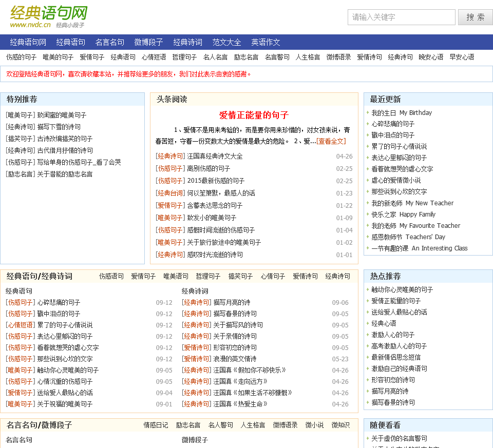Select 伤感语句 tab in 经典语句 section

click(111, 277)
